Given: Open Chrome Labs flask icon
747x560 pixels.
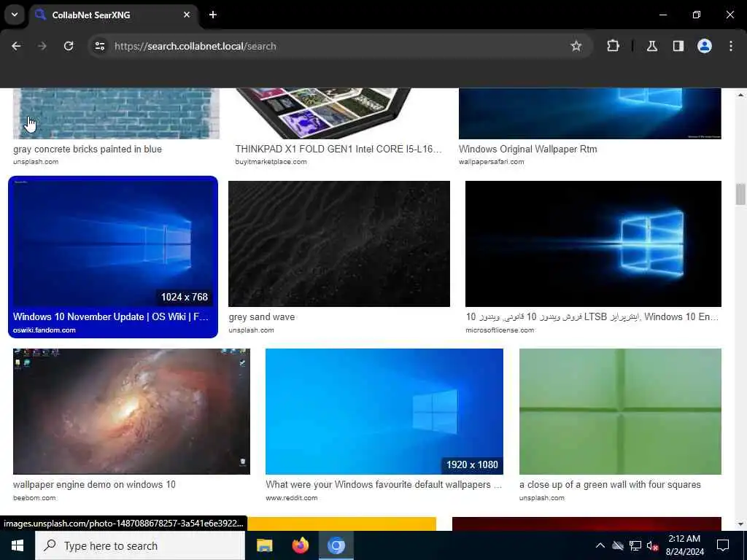Looking at the screenshot, I should point(652,46).
